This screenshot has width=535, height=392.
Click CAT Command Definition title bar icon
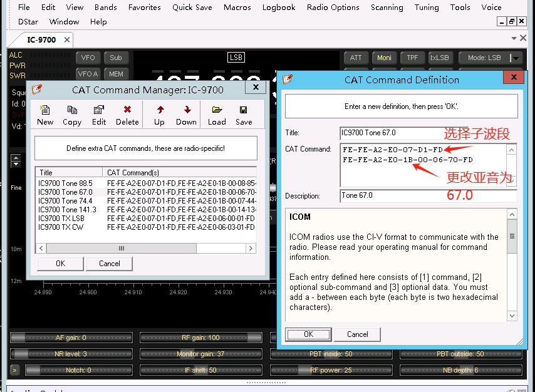pyautogui.click(x=288, y=79)
